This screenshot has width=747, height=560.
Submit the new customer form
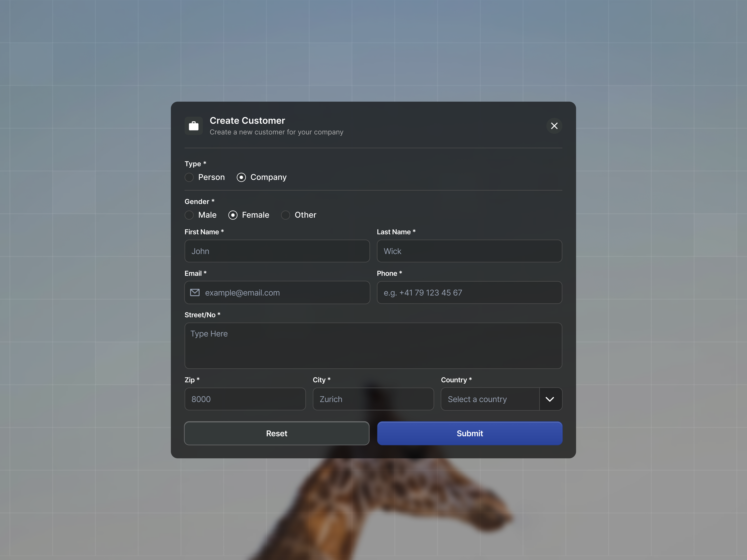pyautogui.click(x=469, y=433)
